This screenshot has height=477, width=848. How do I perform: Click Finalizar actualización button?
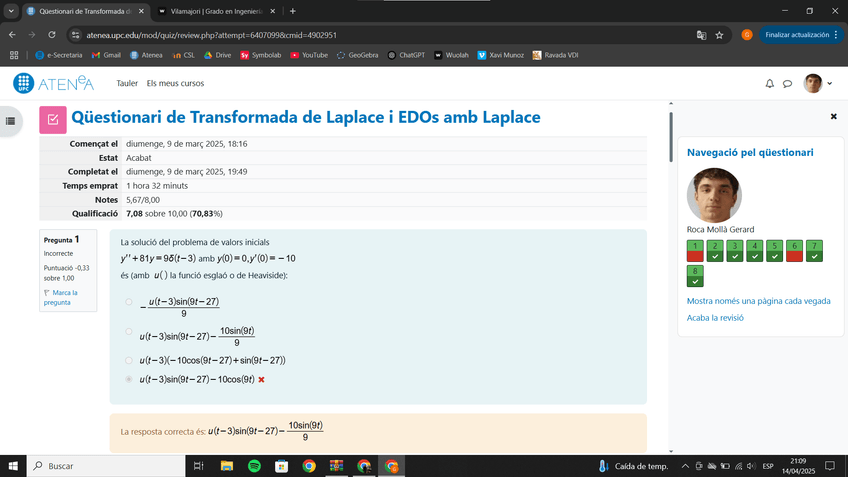click(x=799, y=35)
